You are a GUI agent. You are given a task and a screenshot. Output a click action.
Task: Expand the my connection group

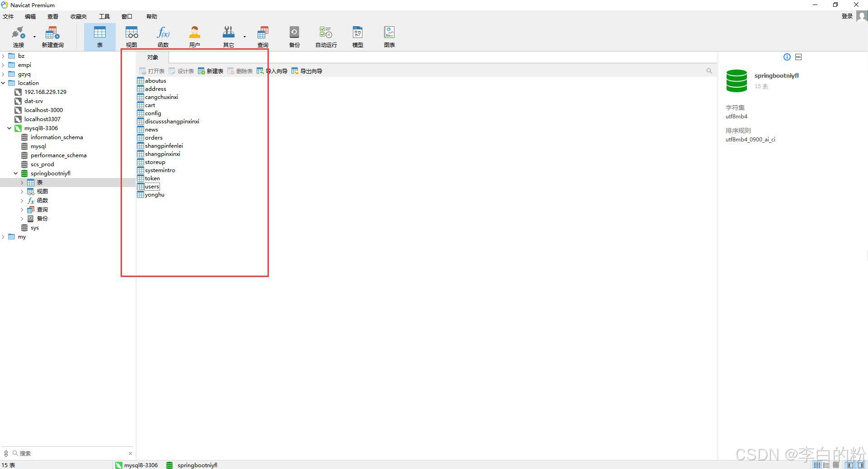point(3,237)
